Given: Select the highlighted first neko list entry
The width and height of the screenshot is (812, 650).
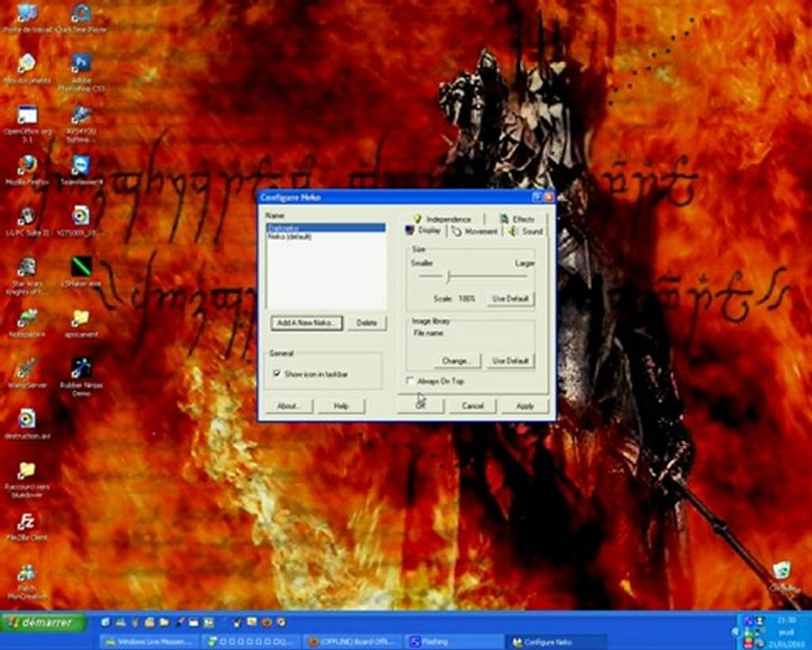Looking at the screenshot, I should [326, 228].
